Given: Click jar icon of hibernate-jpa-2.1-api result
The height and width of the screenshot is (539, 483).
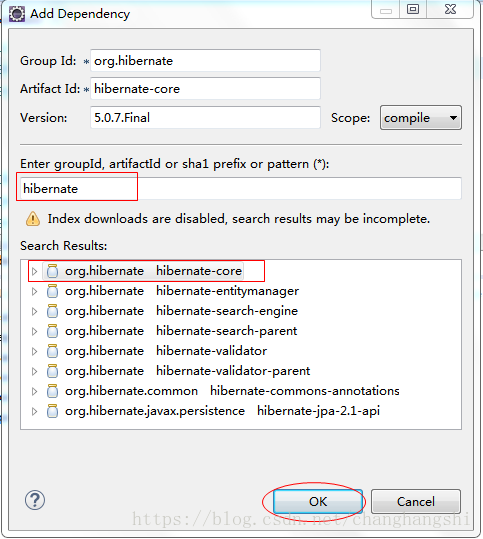Looking at the screenshot, I should pos(52,410).
